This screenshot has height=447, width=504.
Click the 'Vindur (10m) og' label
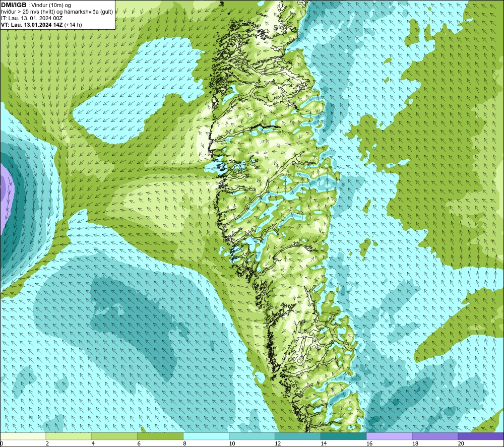click(51, 5)
